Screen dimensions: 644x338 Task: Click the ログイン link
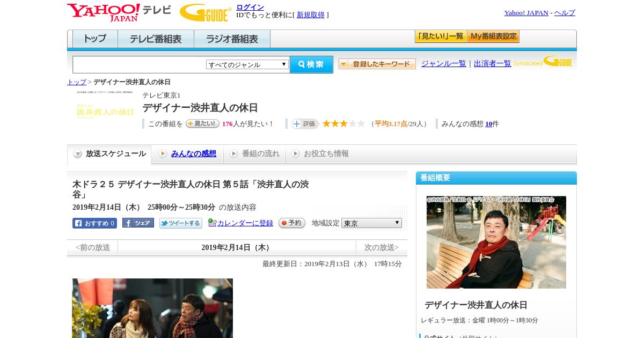coord(250,7)
